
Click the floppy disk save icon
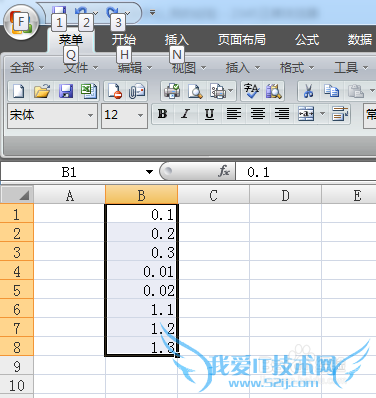tap(66, 91)
